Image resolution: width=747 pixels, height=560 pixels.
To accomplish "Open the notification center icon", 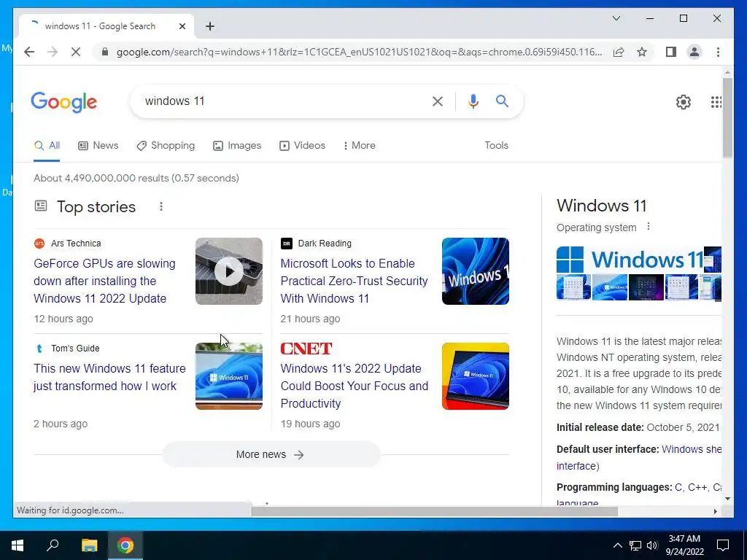I will 723,545.
